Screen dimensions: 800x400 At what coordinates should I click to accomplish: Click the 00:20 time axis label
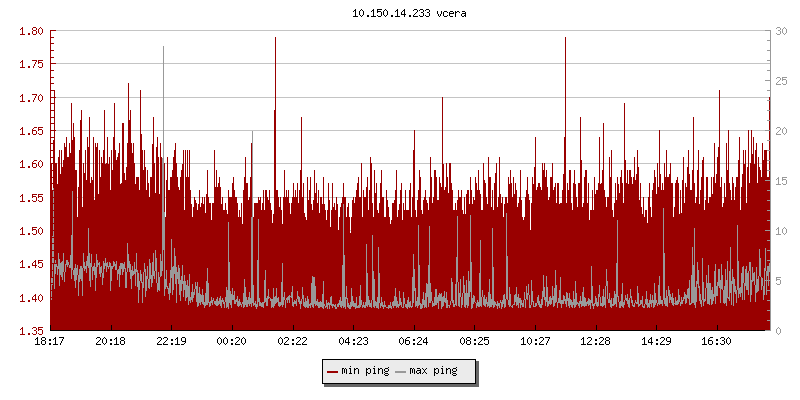(232, 341)
